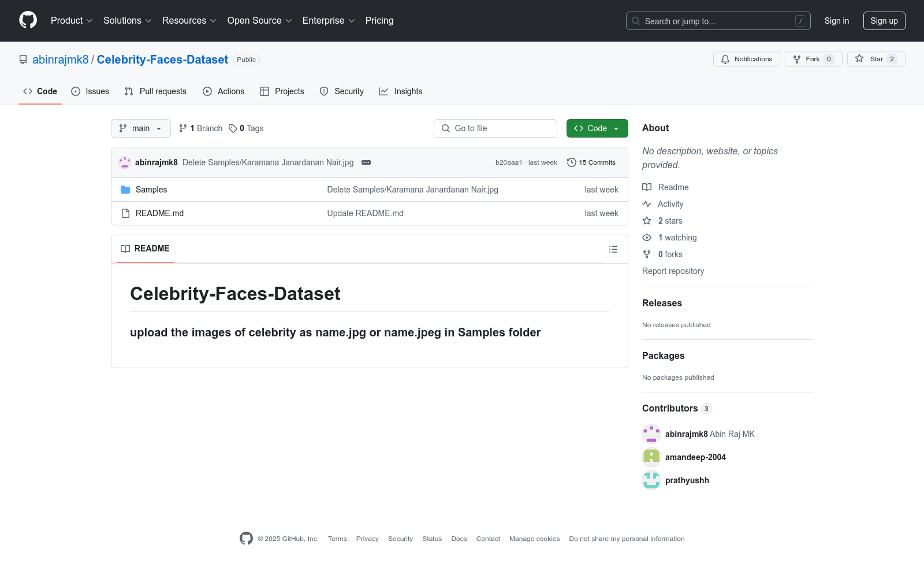
Task: Click abinrajmk8 avatar in commit row
Action: coord(125,162)
